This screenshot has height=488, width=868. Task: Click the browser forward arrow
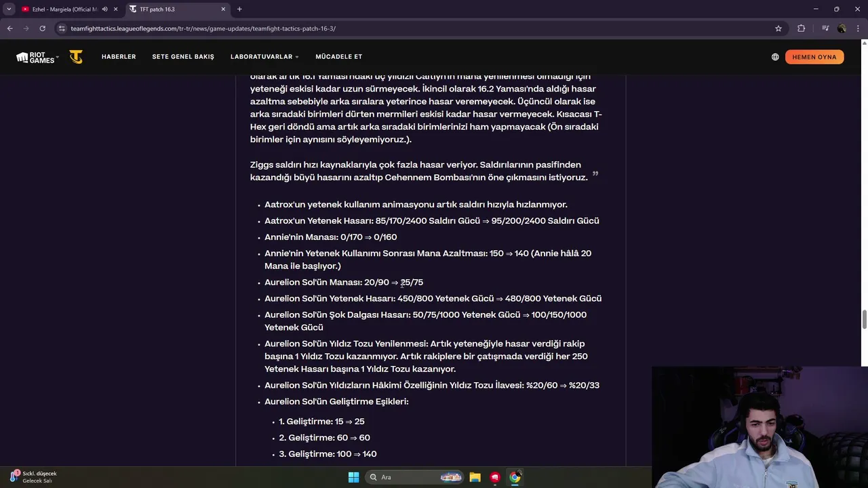click(x=26, y=28)
